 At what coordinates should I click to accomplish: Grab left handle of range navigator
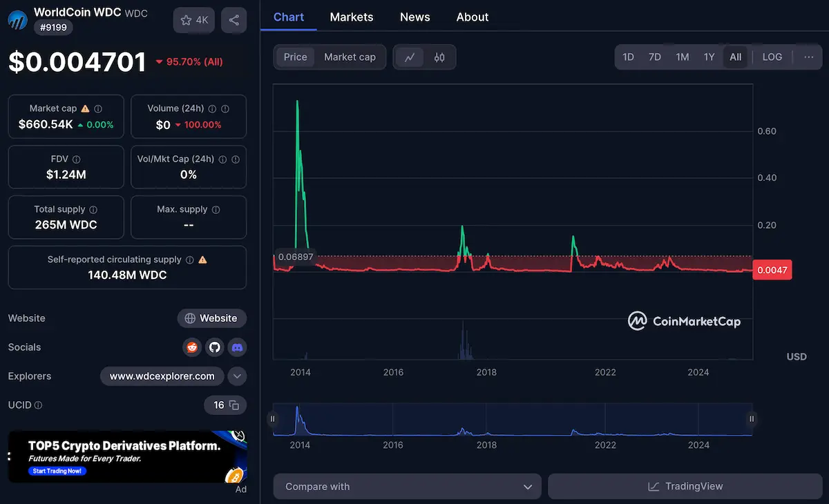pyautogui.click(x=272, y=418)
